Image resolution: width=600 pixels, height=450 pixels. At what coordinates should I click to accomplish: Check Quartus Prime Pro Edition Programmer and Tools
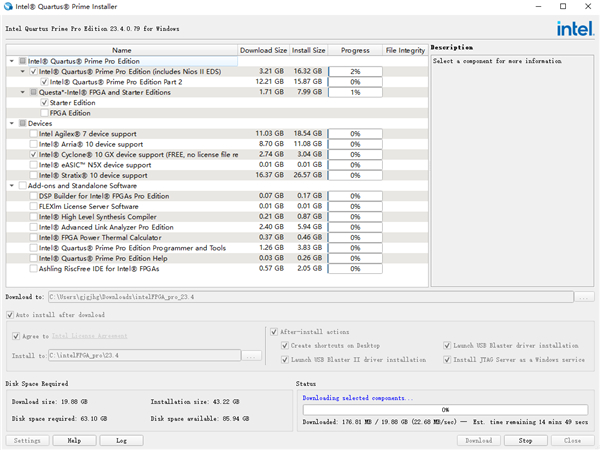[34, 248]
